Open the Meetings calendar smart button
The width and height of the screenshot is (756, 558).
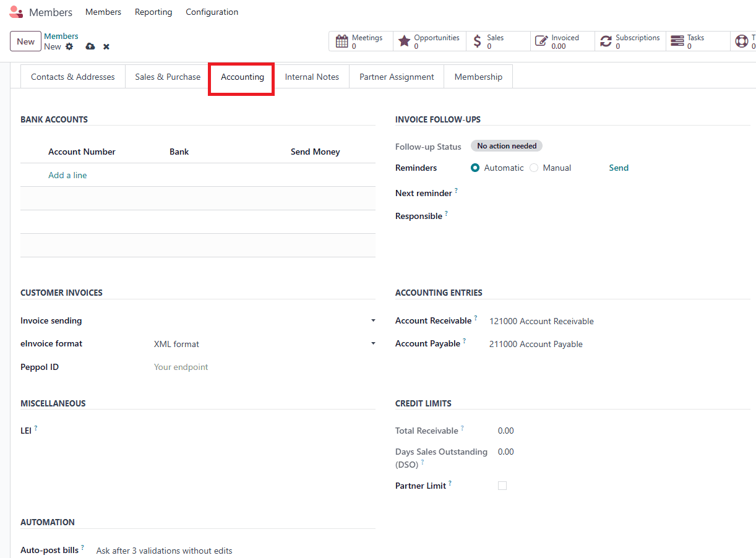tap(361, 41)
